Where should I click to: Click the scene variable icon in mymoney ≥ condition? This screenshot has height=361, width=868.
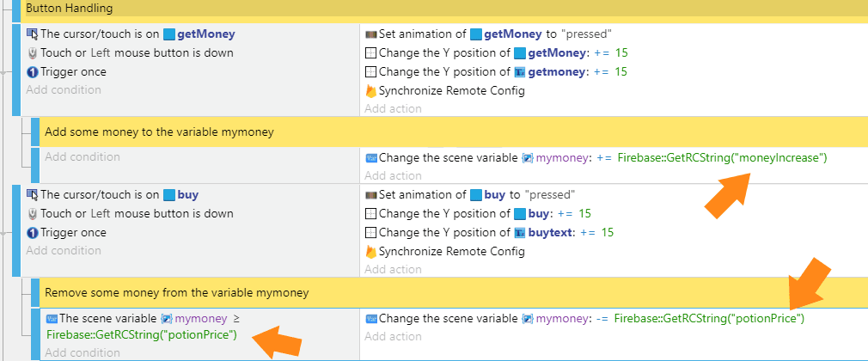tap(52, 319)
